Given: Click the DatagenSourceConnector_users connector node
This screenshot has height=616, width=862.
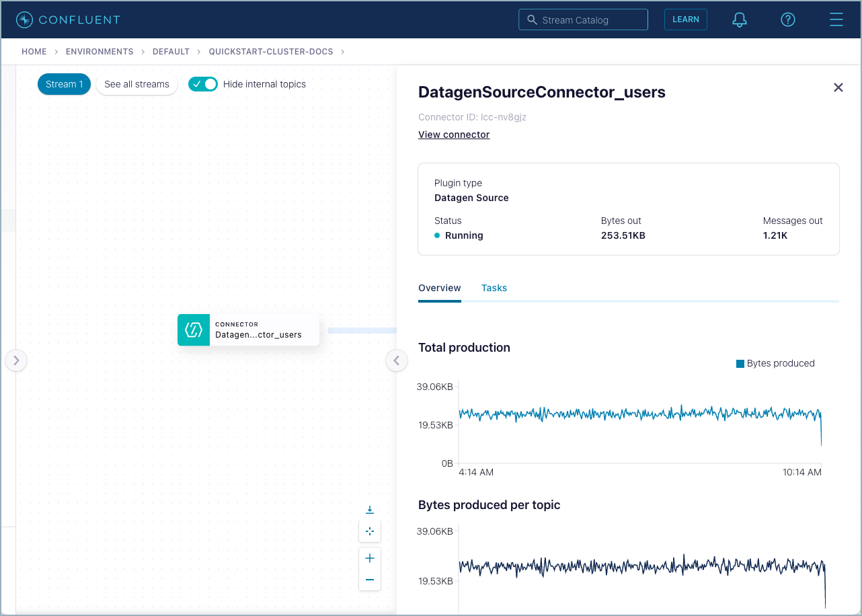Looking at the screenshot, I should [x=248, y=330].
